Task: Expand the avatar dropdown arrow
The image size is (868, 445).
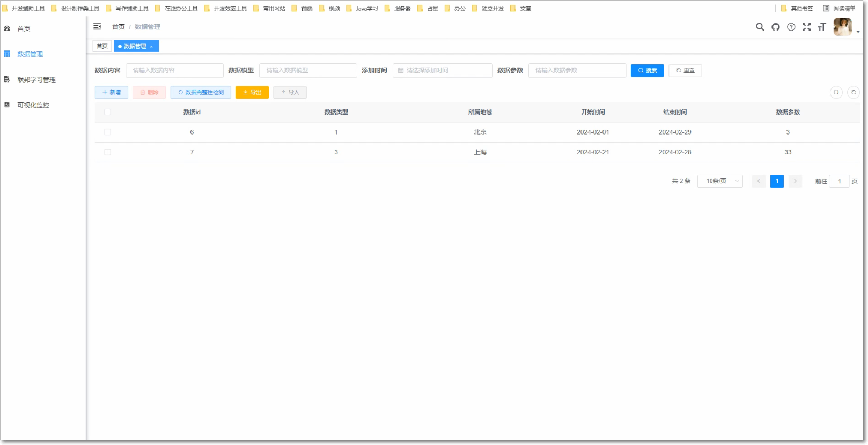Action: [858, 32]
